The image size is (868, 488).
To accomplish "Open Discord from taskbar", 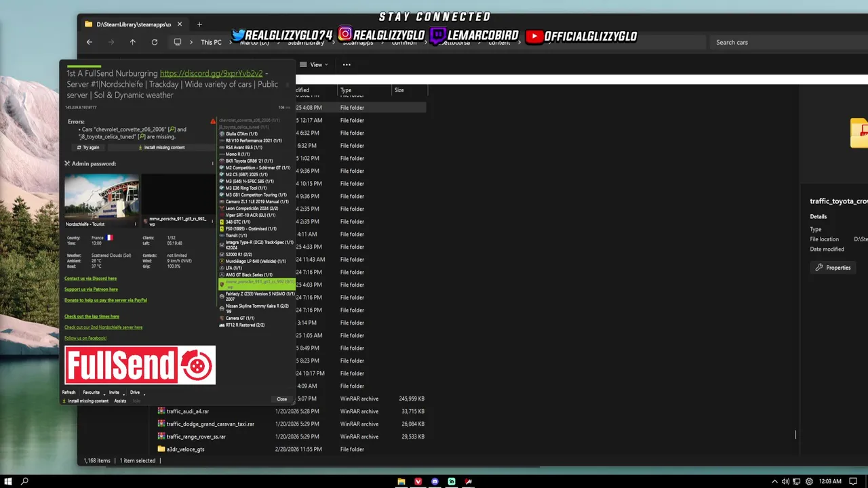I will point(435,481).
